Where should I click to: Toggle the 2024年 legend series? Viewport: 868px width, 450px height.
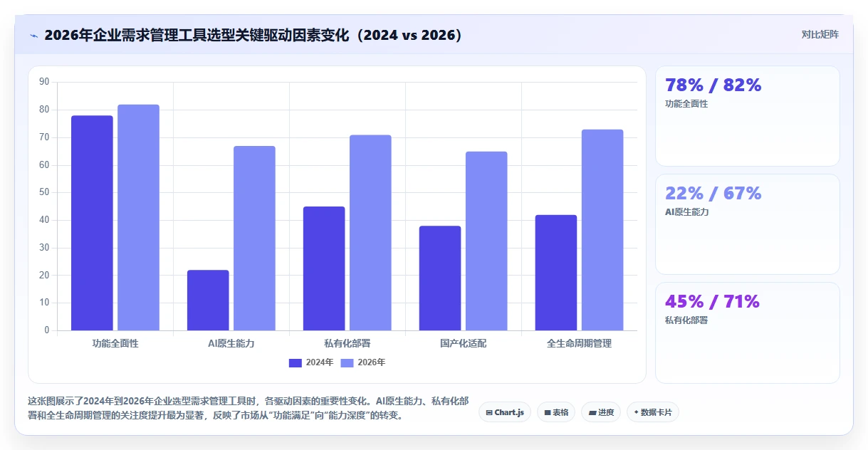(311, 362)
